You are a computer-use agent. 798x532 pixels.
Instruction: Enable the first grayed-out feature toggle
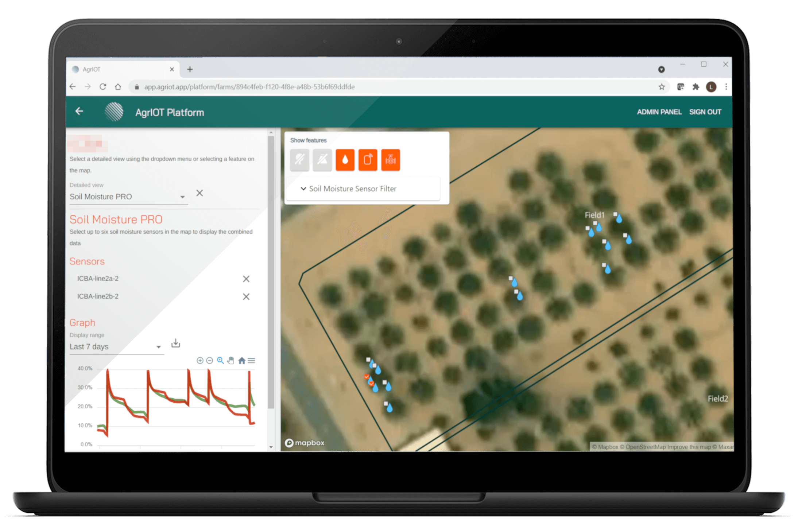click(x=299, y=160)
